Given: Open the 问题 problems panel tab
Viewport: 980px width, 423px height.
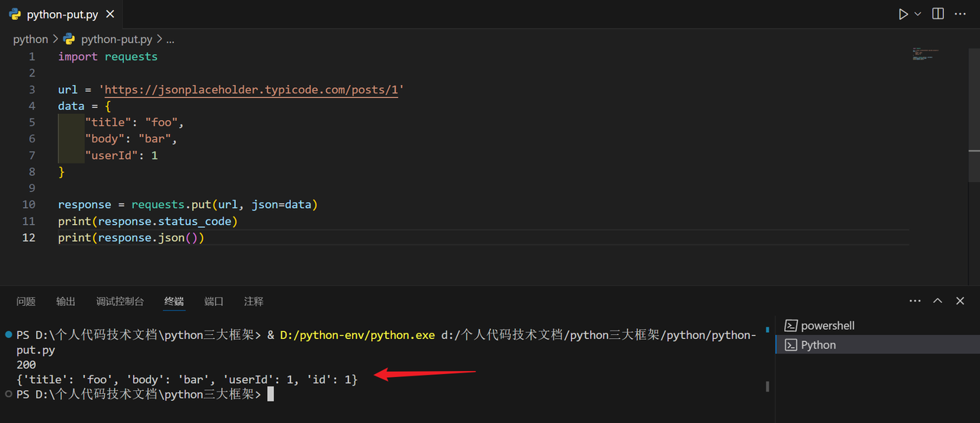Looking at the screenshot, I should coord(26,301).
